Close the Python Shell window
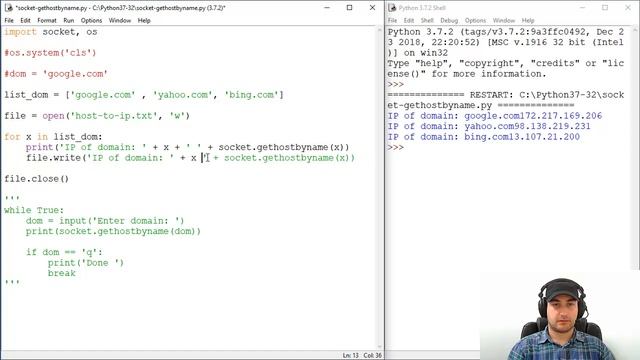The image size is (640, 360). 628,8
